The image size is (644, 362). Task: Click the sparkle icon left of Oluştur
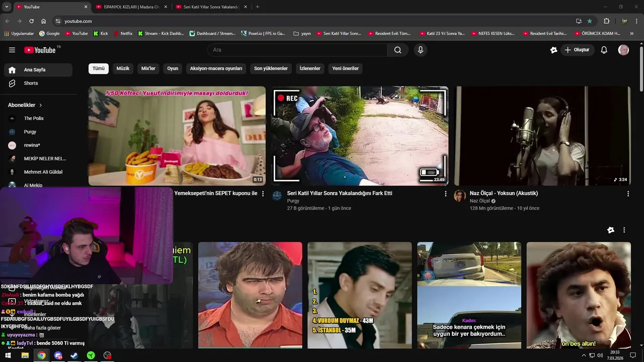pos(553,50)
